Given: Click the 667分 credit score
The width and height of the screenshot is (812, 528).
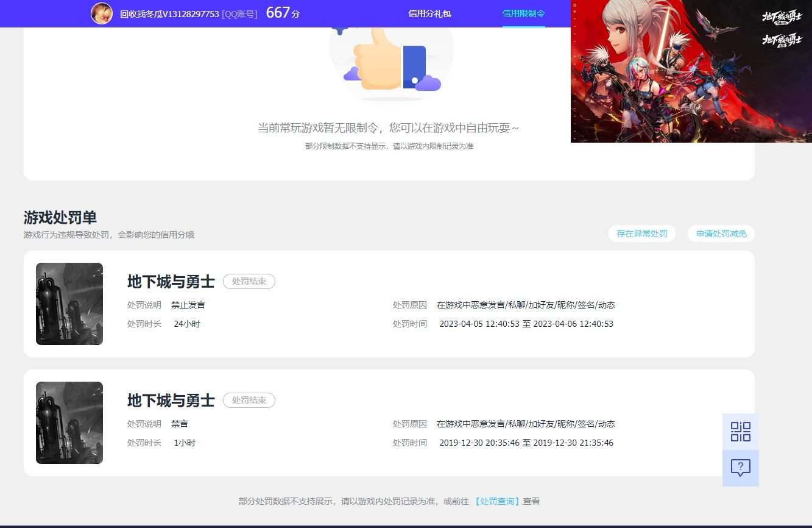Looking at the screenshot, I should 283,13.
